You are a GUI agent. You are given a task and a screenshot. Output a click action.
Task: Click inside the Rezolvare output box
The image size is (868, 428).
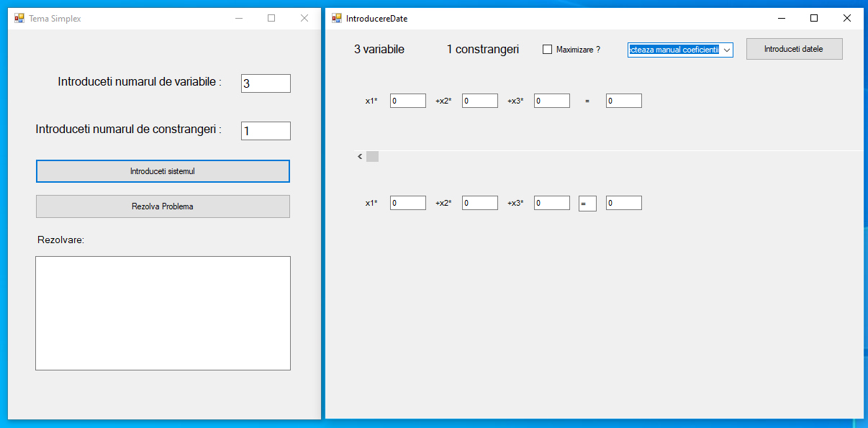click(163, 313)
